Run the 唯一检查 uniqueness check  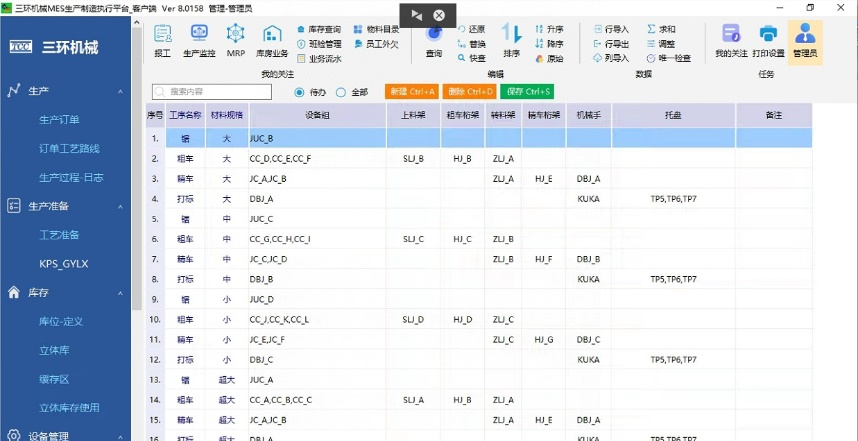(x=669, y=58)
